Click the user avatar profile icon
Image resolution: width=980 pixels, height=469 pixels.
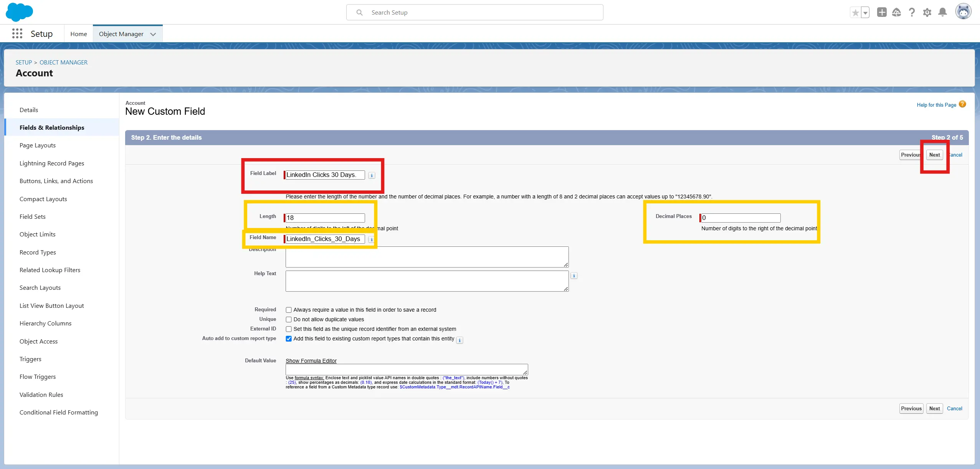click(963, 12)
